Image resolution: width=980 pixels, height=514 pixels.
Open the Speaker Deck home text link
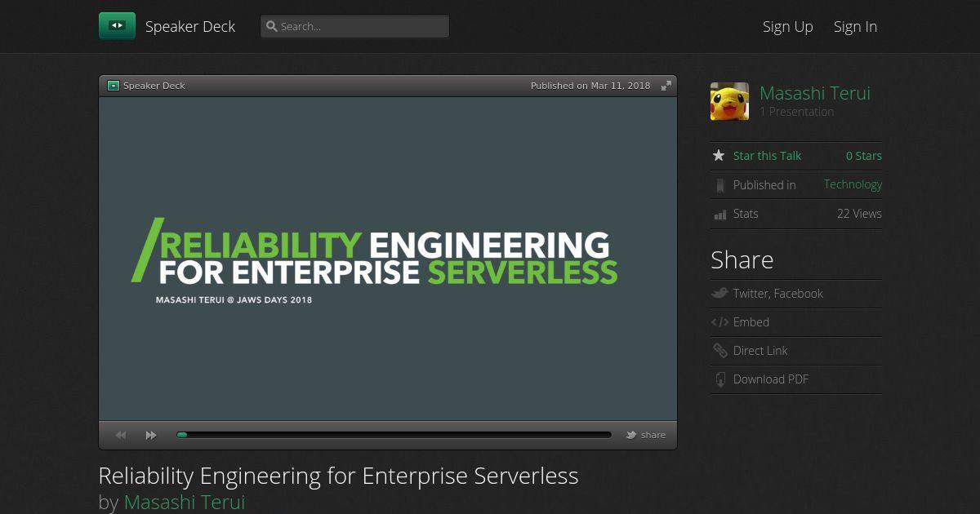(x=190, y=26)
